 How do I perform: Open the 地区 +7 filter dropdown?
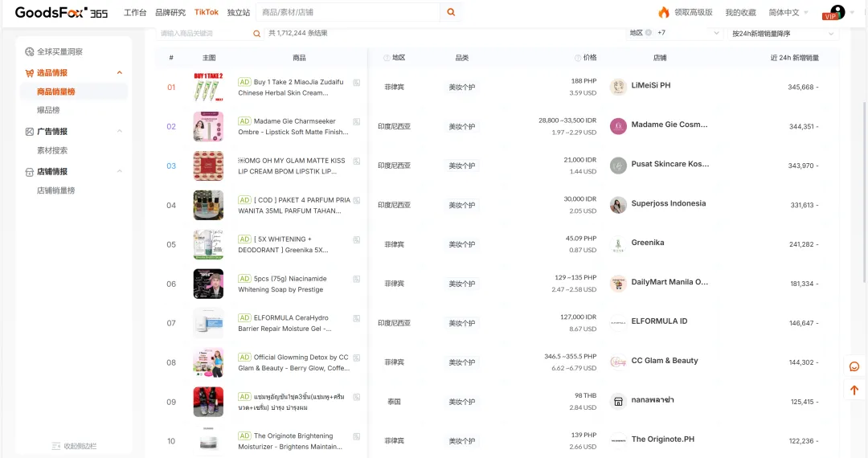pos(674,33)
